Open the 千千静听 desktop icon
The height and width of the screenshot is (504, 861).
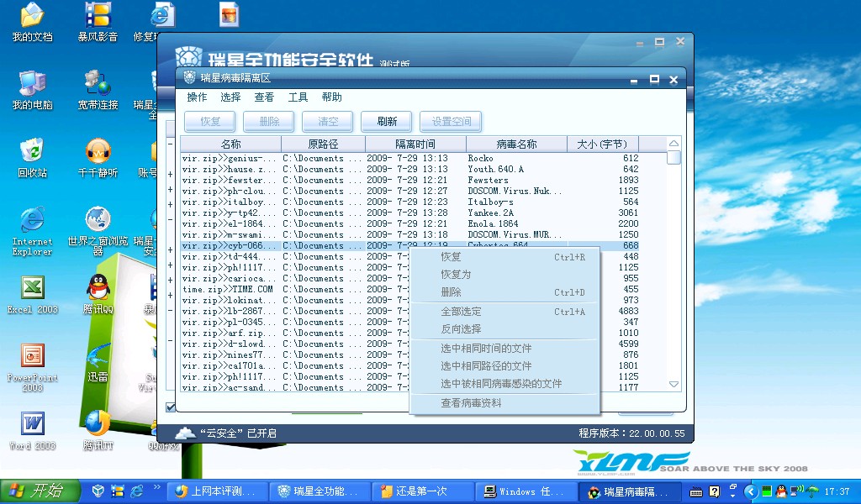click(x=98, y=159)
